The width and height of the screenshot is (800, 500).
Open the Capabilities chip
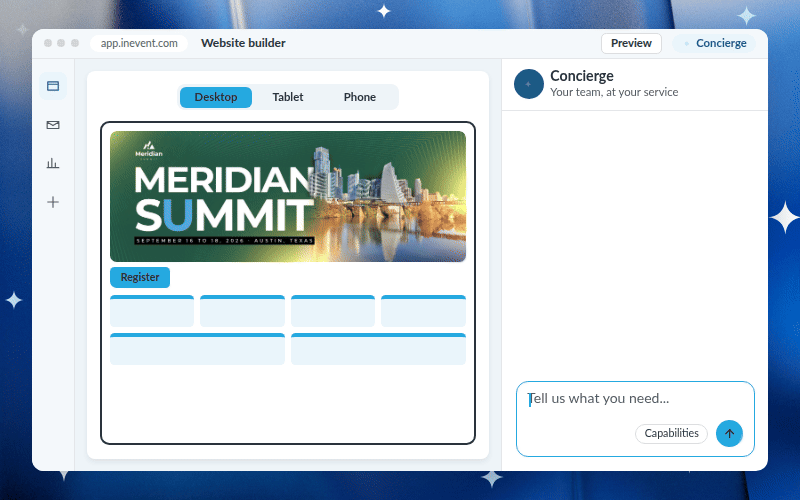(x=671, y=434)
